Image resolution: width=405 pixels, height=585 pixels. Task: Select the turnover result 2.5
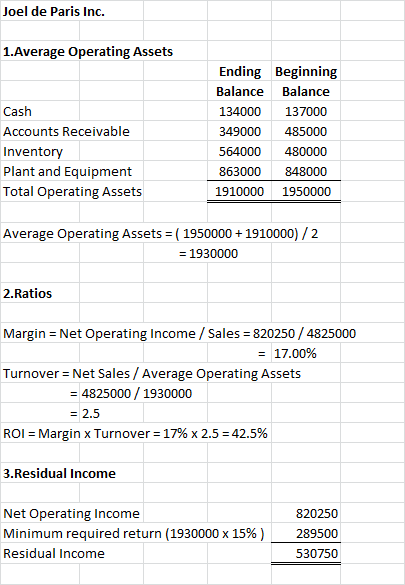click(x=91, y=414)
